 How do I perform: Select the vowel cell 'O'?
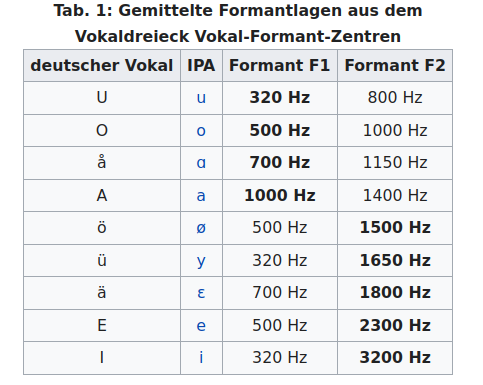pyautogui.click(x=102, y=130)
